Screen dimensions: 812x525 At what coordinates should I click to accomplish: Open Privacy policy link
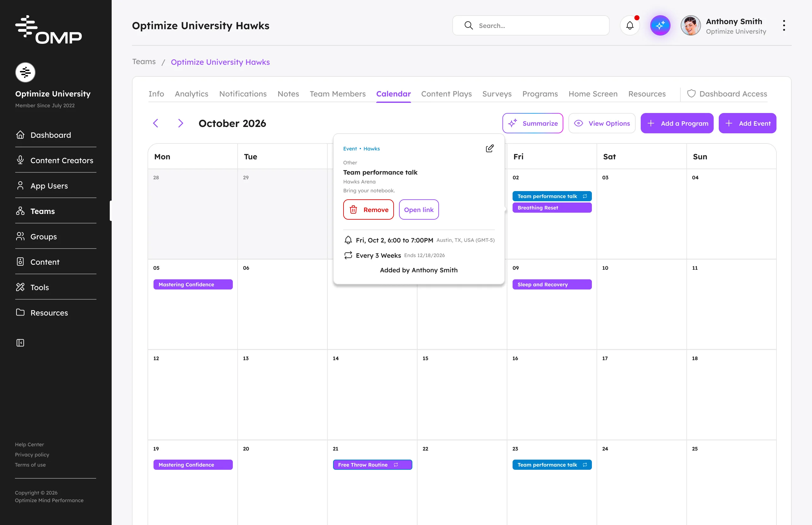(32, 455)
